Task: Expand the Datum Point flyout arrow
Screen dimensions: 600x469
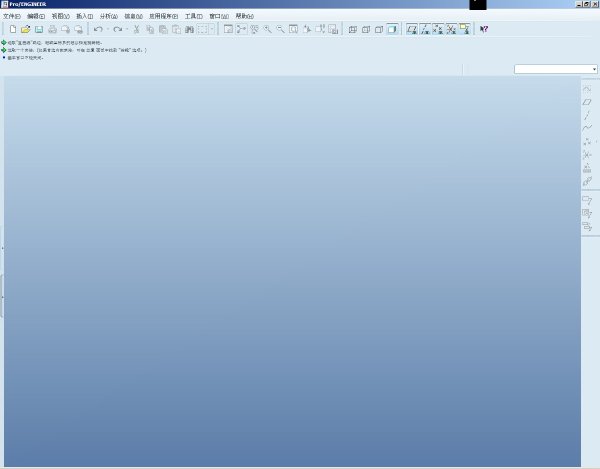Action: click(596, 142)
